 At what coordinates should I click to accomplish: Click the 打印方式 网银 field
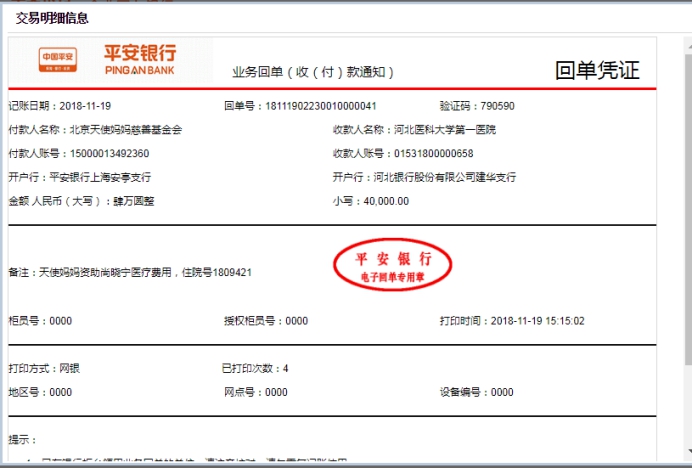(44, 368)
